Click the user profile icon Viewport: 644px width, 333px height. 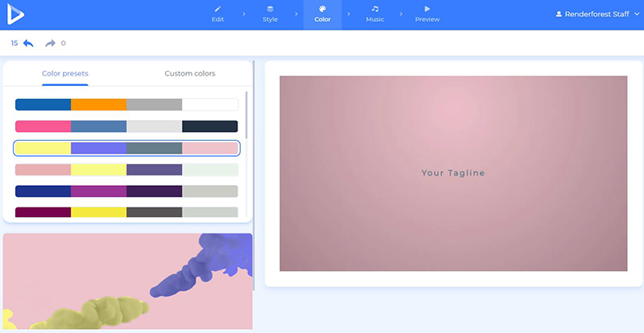(559, 14)
